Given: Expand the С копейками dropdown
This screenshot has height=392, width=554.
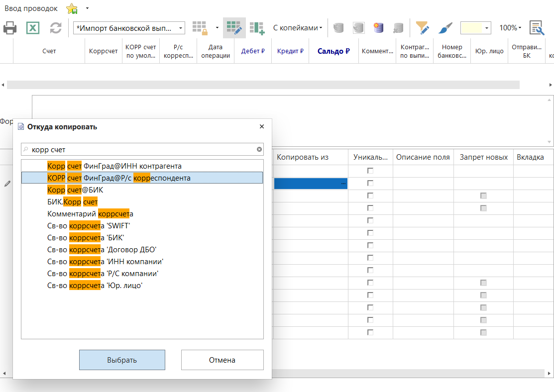Looking at the screenshot, I should point(298,28).
